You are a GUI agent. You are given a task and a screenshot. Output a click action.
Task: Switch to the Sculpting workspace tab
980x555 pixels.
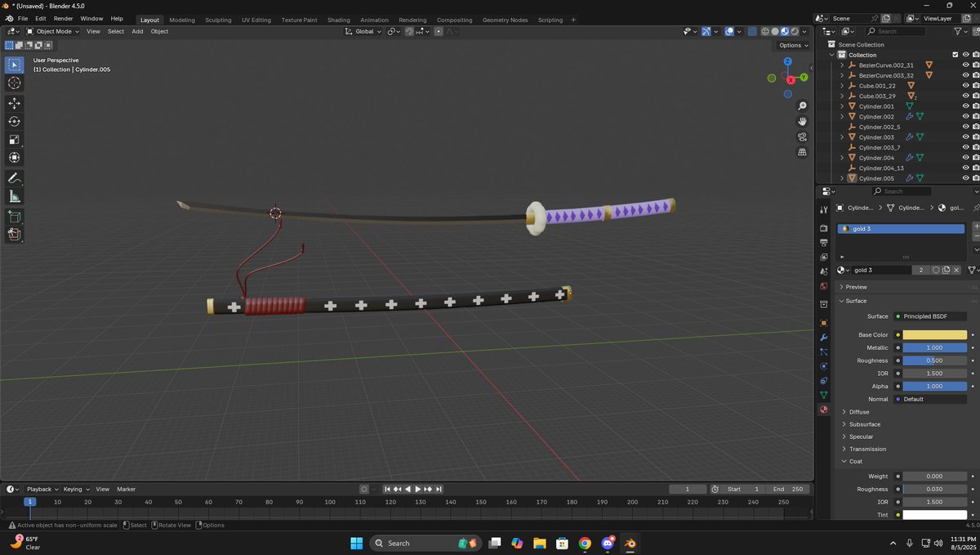tap(218, 20)
